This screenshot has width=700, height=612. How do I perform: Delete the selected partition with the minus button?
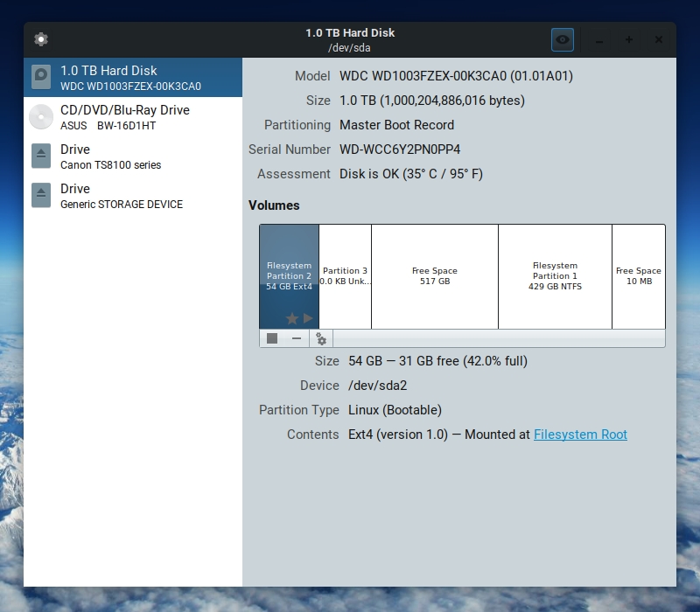297,338
